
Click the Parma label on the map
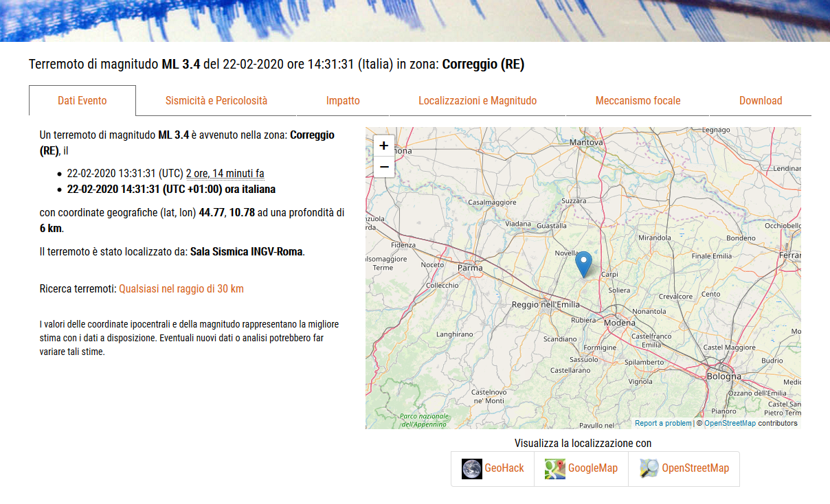coord(470,268)
